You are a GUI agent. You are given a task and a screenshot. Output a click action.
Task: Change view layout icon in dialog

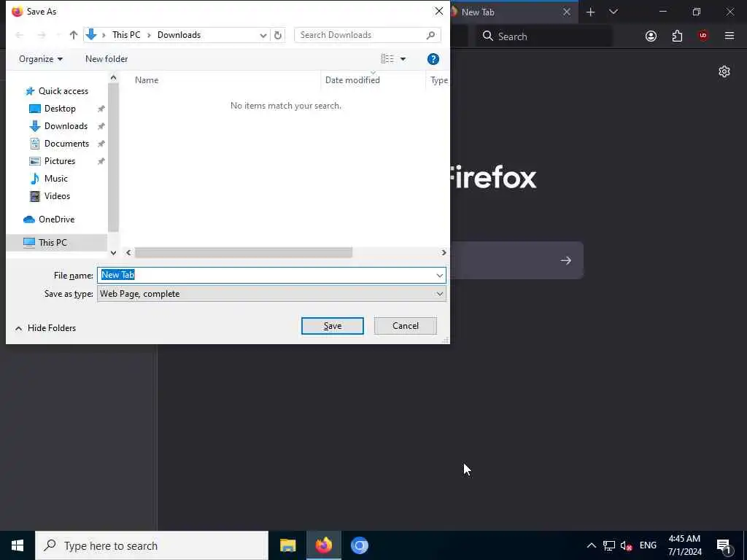coord(387,58)
